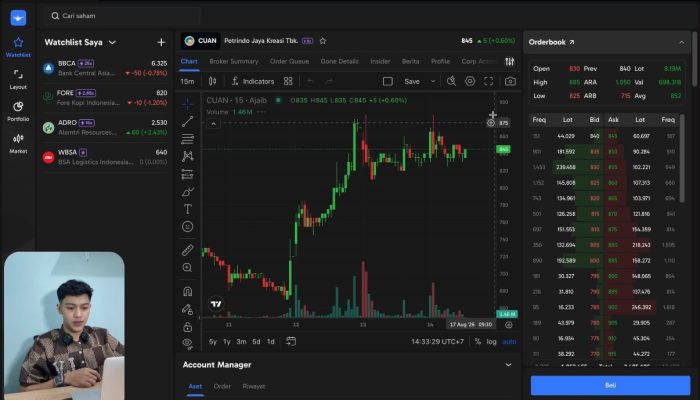
Task: Take a chart snapshot with camera icon
Action: pos(510,81)
